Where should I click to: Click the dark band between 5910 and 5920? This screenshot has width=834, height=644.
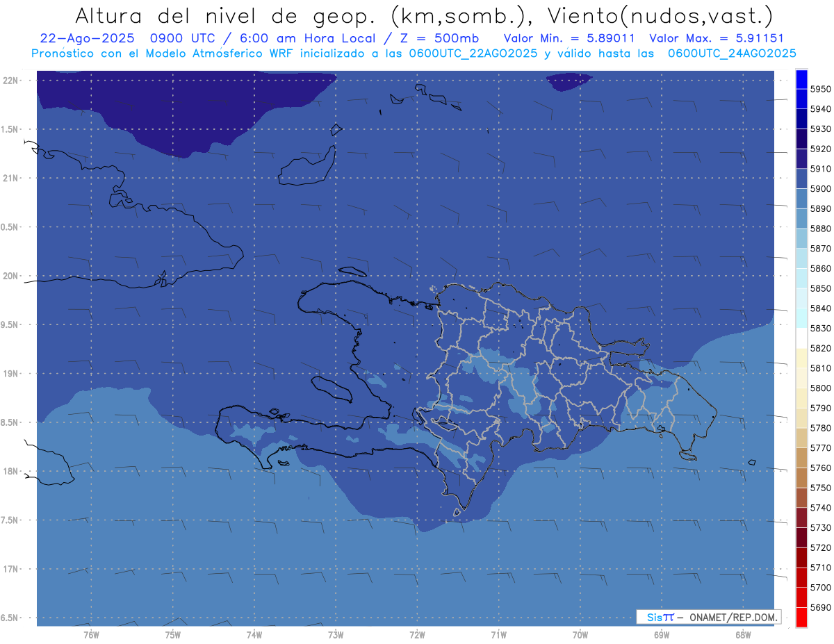tap(801, 159)
